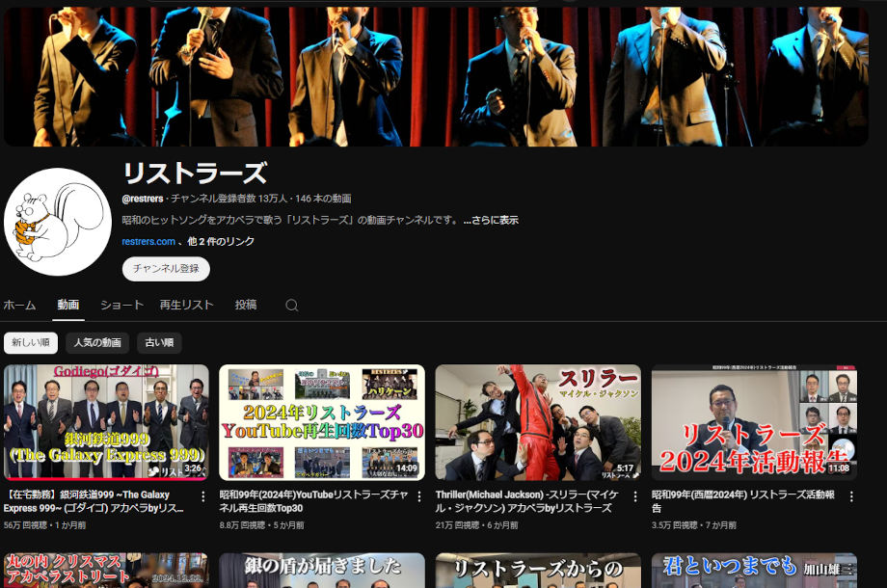Open the restrers.com link
This screenshot has width=887, height=588.
point(148,241)
